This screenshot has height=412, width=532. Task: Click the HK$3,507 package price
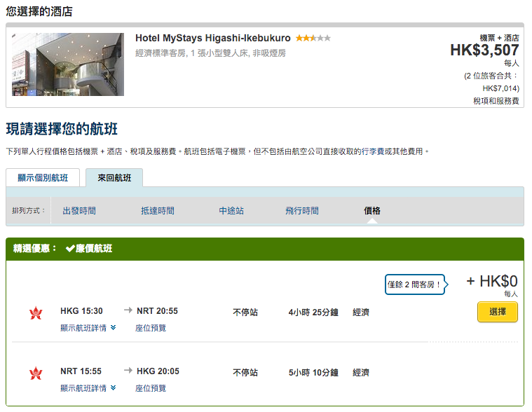[x=484, y=50]
